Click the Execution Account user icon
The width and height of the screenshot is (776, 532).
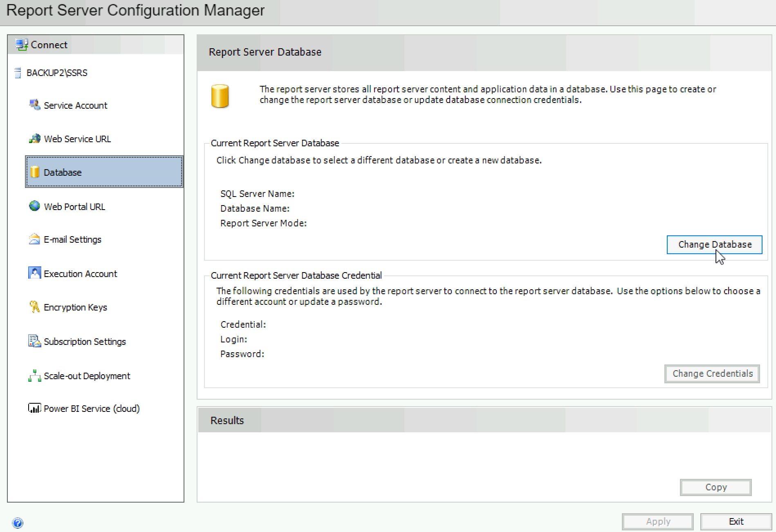[35, 273]
